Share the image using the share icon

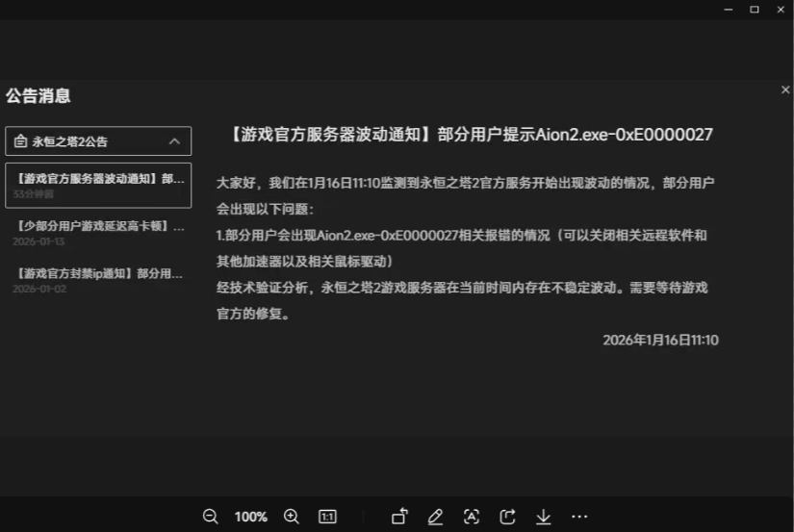pyautogui.click(x=507, y=517)
